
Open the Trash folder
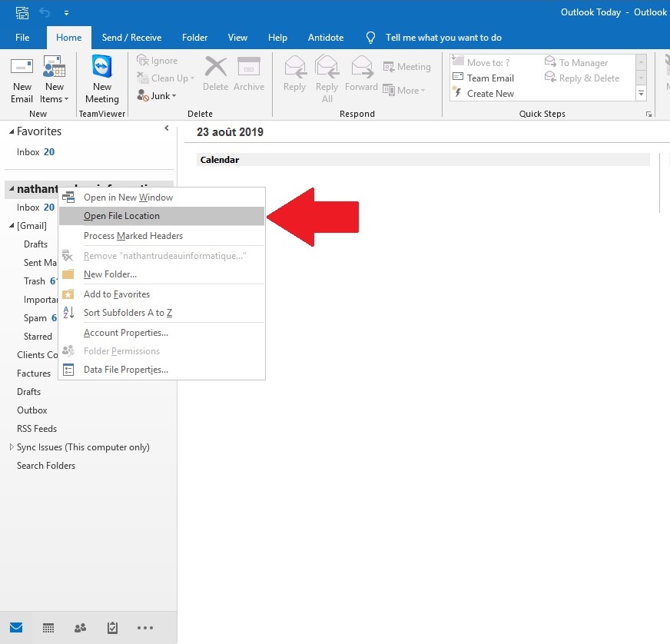pos(40,281)
